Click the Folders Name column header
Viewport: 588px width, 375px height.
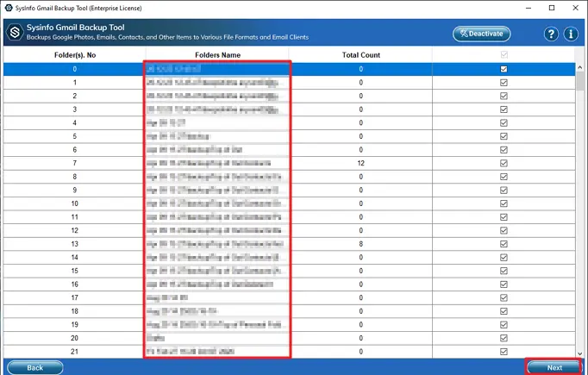[217, 55]
